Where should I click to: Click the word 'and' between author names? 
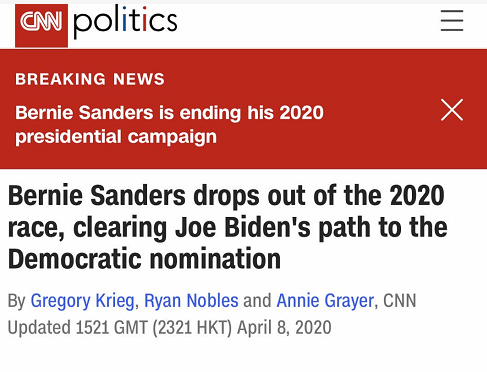[x=257, y=301]
